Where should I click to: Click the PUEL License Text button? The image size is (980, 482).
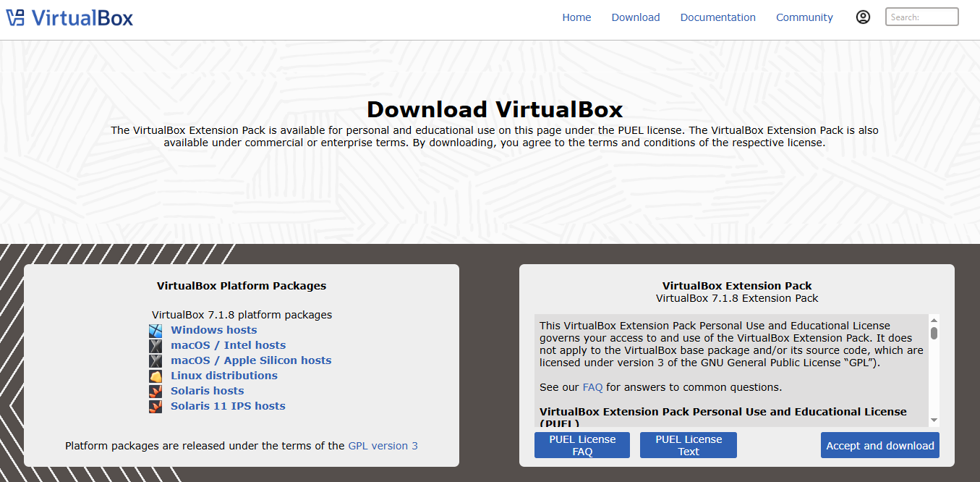tap(689, 445)
